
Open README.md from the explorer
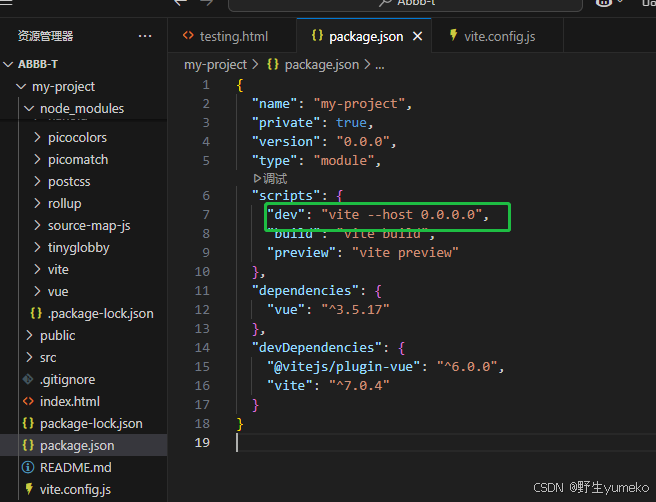pyautogui.click(x=75, y=467)
